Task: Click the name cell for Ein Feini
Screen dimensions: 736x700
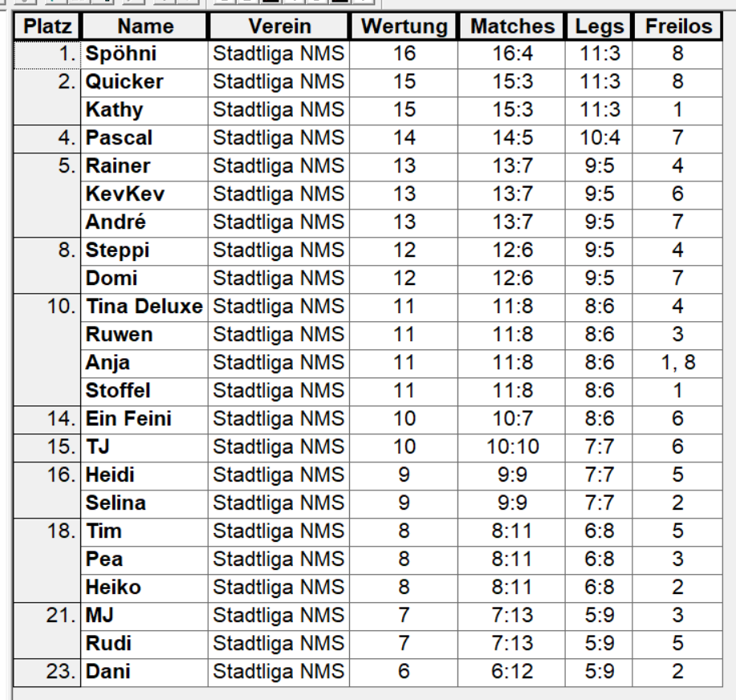Action: click(x=128, y=419)
